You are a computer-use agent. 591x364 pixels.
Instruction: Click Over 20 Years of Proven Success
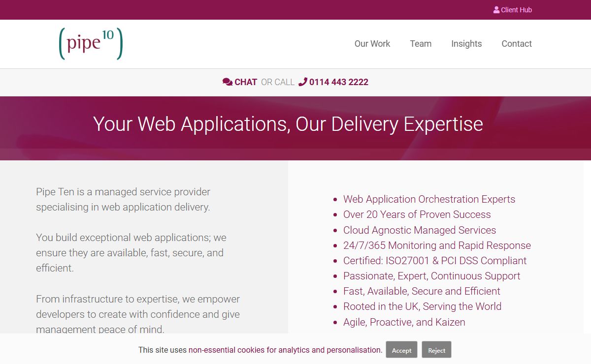click(417, 214)
